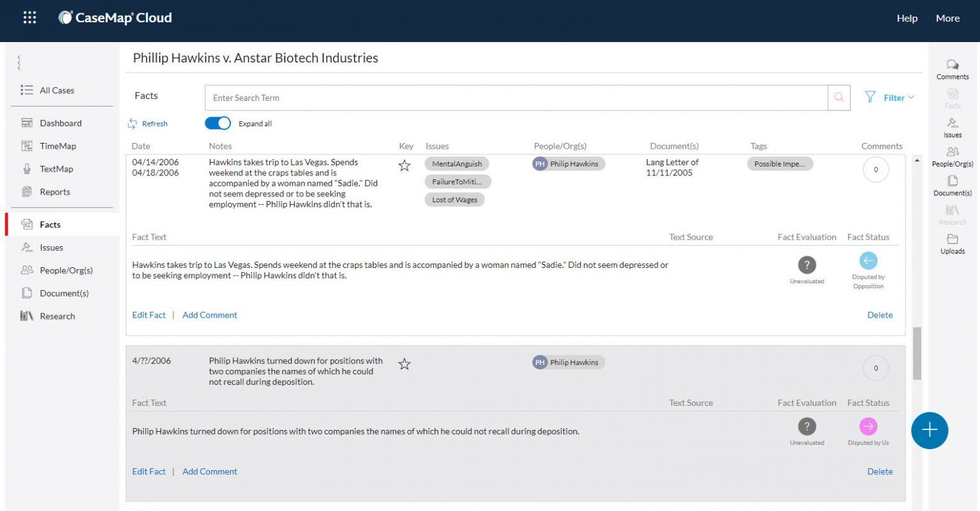This screenshot has width=980, height=511.
Task: Open the Uploads folder icon
Action: point(952,239)
